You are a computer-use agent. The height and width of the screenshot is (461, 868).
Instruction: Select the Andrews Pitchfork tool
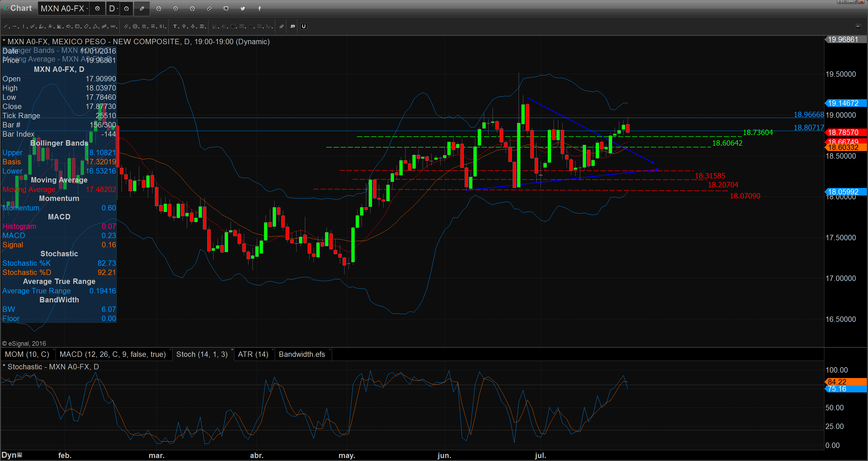click(x=50, y=26)
